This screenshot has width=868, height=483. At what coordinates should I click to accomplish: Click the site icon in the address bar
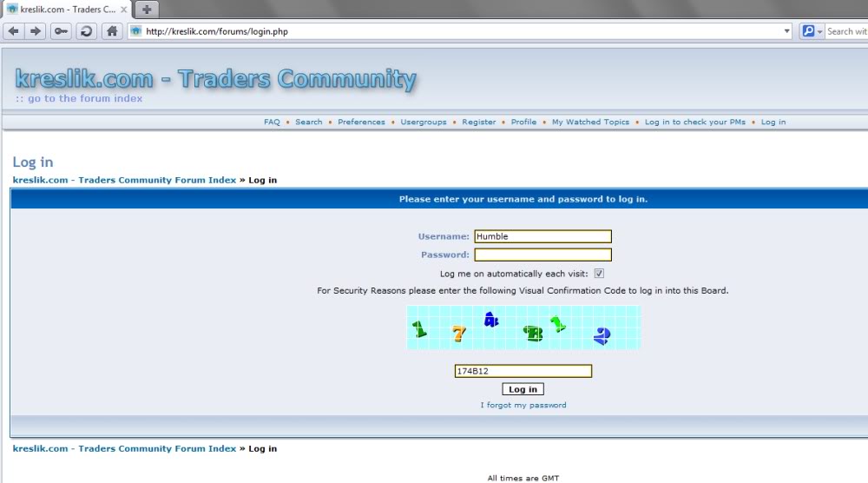pyautogui.click(x=135, y=31)
